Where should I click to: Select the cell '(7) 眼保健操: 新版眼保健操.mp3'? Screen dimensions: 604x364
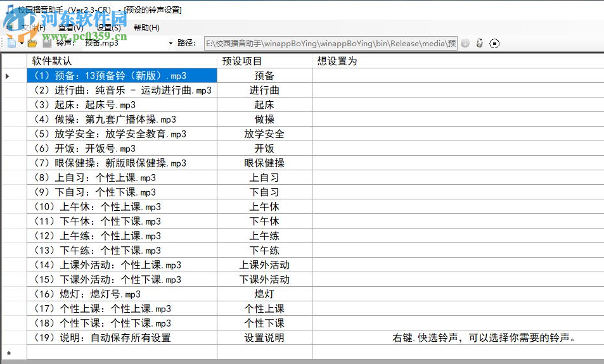(122, 163)
